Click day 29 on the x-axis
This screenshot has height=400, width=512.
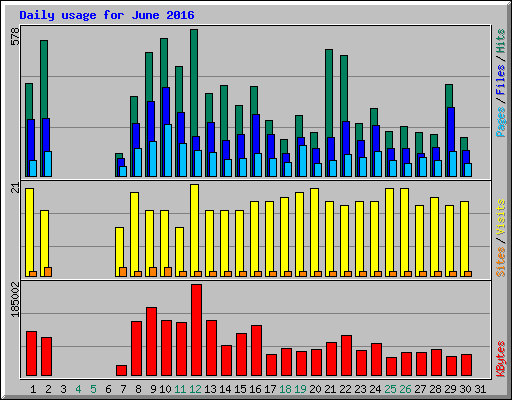[x=450, y=389]
